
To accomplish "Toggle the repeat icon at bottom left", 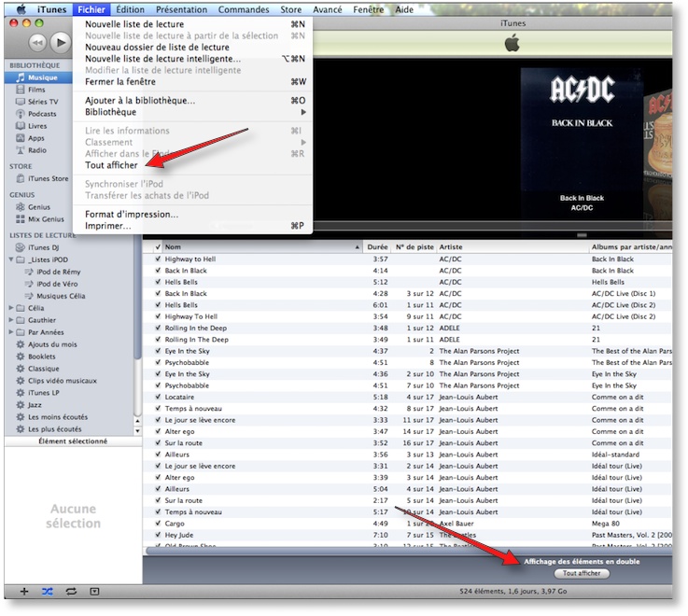I will coord(71,592).
